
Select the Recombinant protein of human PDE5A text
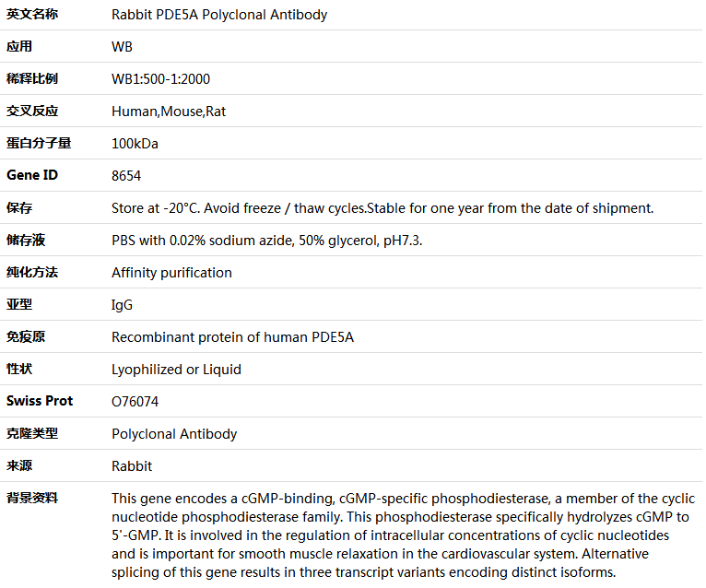pos(232,336)
